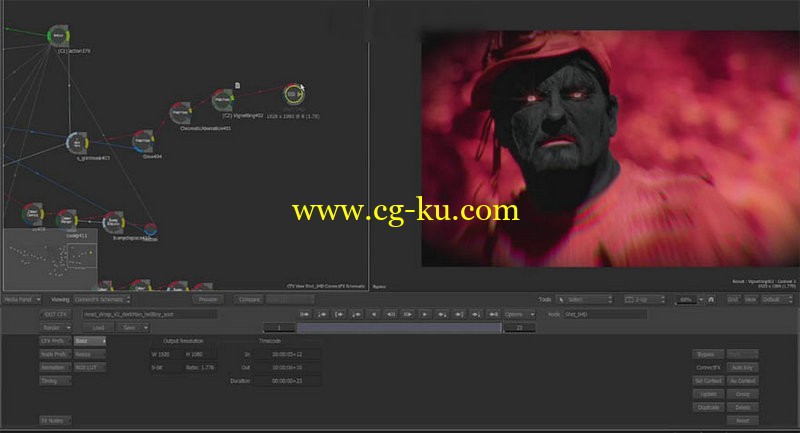
Task: Click the Duration timecode field
Action: tap(287, 380)
